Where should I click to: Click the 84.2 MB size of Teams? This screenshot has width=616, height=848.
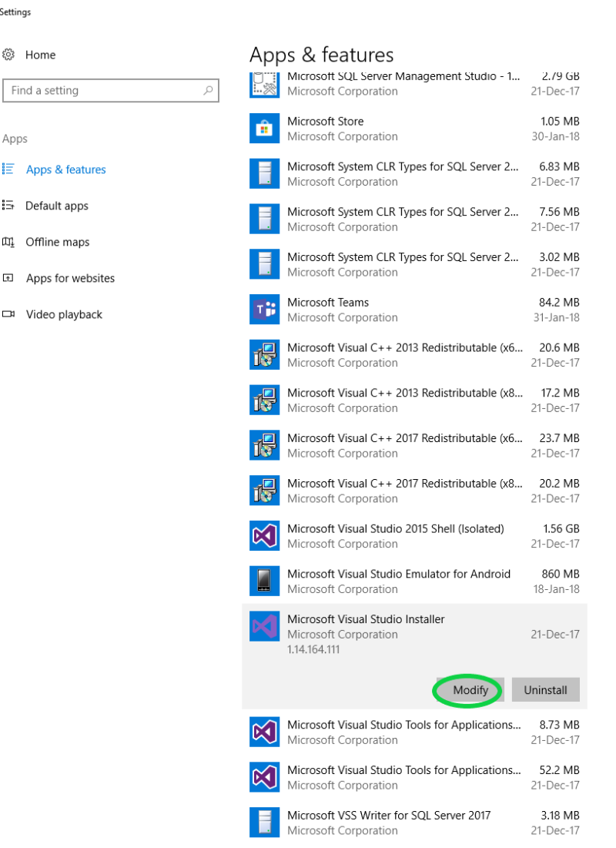pyautogui.click(x=559, y=303)
